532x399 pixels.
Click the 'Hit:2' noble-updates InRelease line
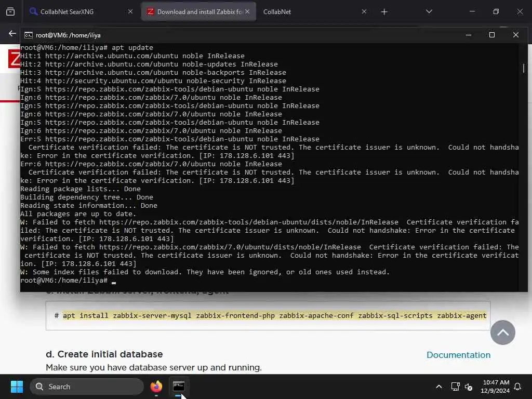point(149,64)
